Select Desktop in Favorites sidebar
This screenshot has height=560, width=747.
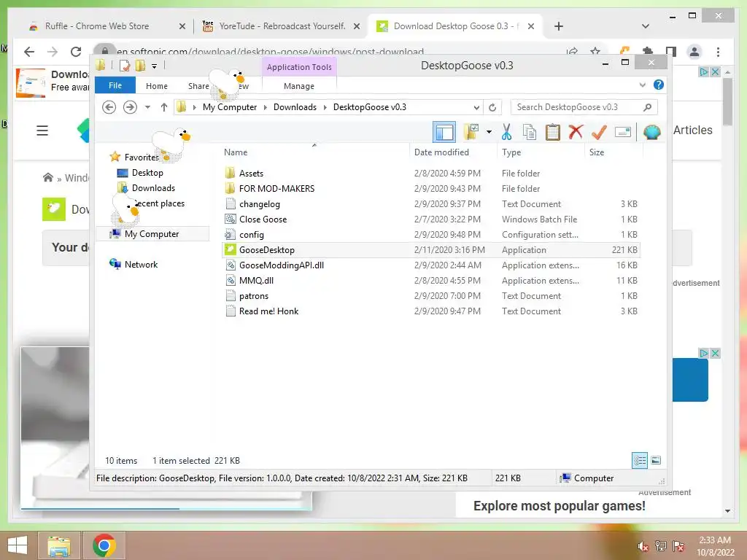pos(147,173)
